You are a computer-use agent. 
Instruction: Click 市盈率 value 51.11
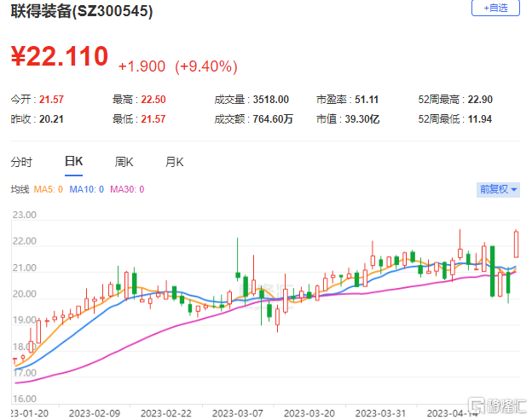point(367,100)
